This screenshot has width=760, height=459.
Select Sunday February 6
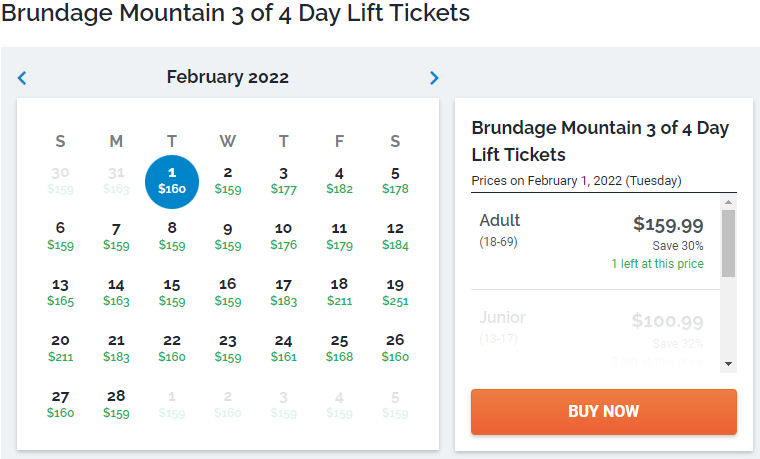pos(60,236)
